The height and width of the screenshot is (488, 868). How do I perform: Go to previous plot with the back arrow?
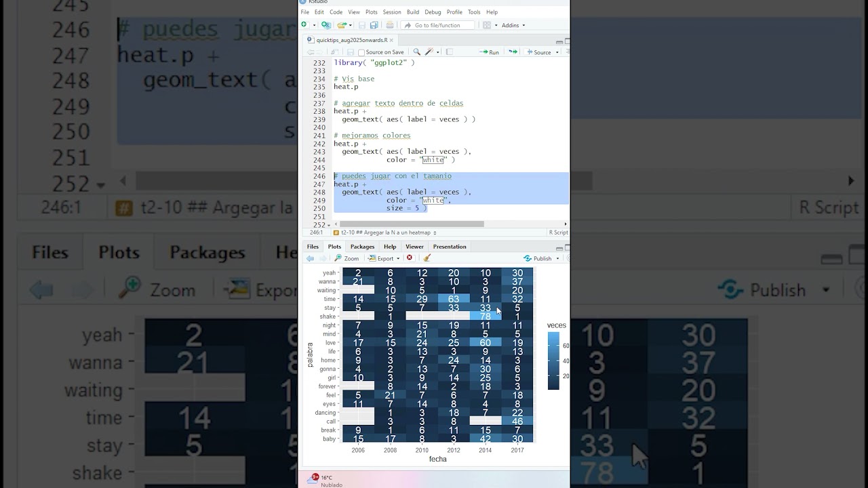click(x=310, y=258)
